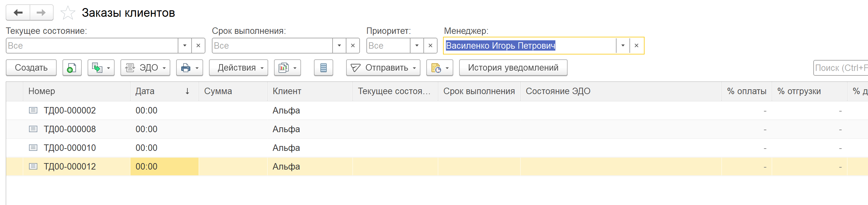Click Альфа client in ТД00-000012 row
Viewport: 868px width, 205px height.
coord(286,166)
